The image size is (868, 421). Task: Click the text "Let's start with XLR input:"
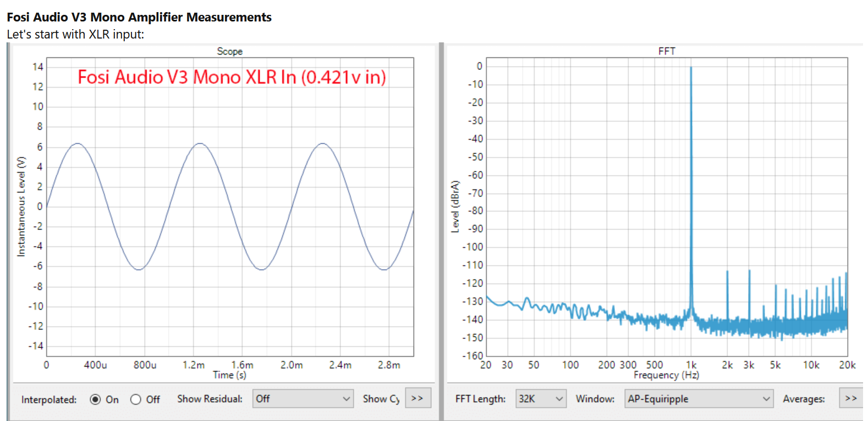point(75,34)
